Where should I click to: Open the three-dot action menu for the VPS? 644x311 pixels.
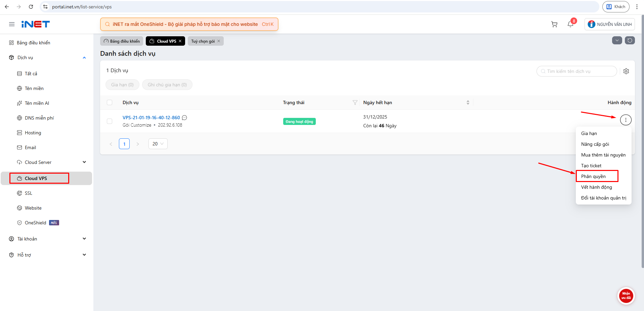(626, 120)
